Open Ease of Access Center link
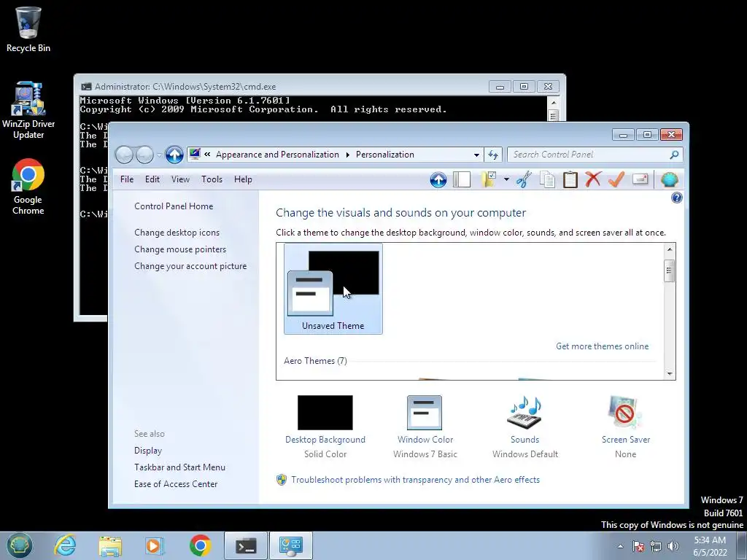This screenshot has height=560, width=747. click(176, 484)
